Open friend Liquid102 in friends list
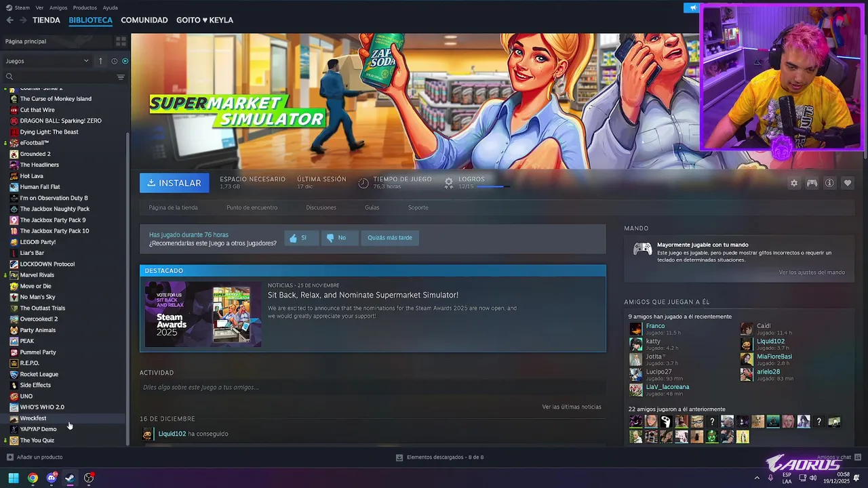868x488 pixels. coord(770,342)
